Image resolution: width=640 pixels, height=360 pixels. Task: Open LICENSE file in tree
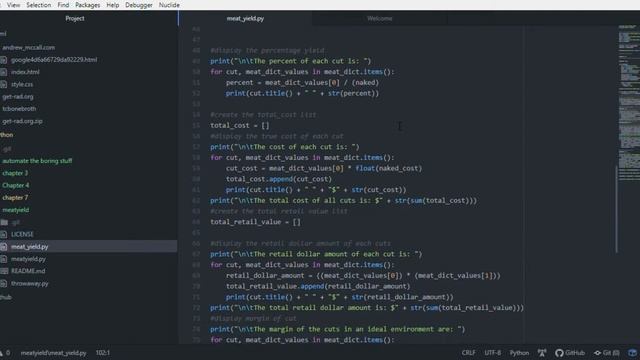coord(22,234)
